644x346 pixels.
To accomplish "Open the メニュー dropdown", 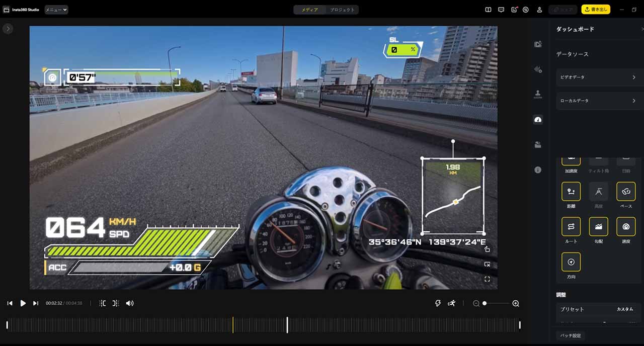I will point(56,10).
